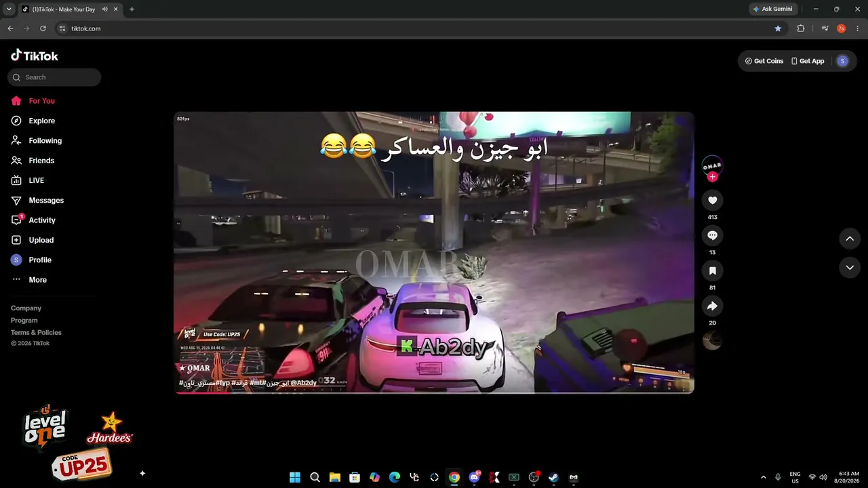Open the spinning sound disc for this video
The image size is (868, 488).
click(712, 341)
